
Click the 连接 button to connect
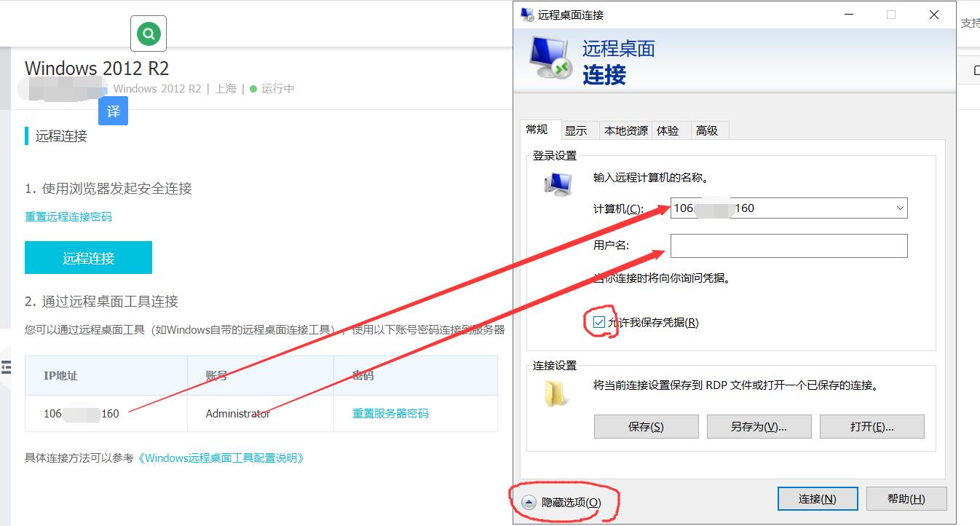(x=817, y=499)
